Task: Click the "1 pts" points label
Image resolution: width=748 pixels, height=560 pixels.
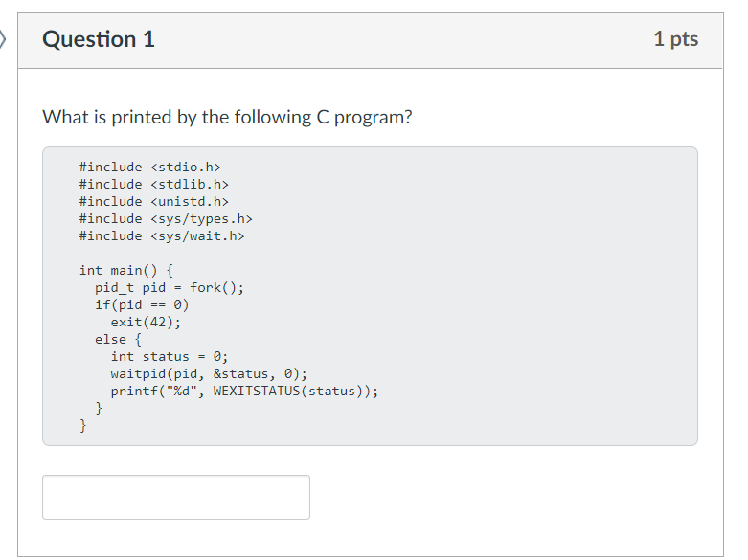Action: click(675, 39)
